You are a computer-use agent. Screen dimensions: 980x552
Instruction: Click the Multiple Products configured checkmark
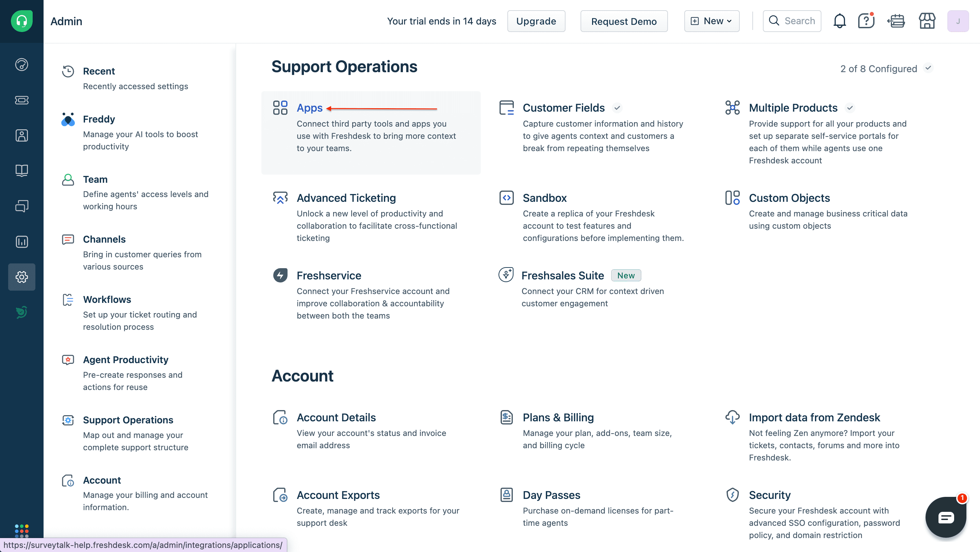[850, 108]
